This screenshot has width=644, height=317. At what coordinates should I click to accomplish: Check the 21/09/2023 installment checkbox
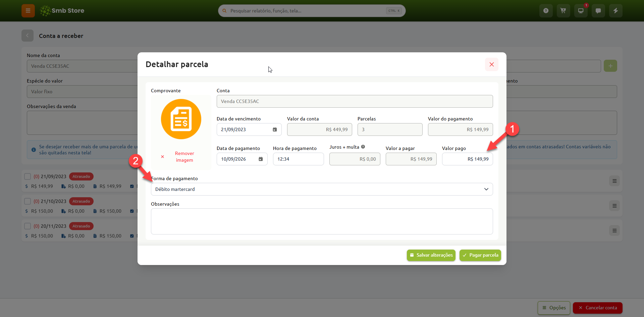(x=28, y=176)
